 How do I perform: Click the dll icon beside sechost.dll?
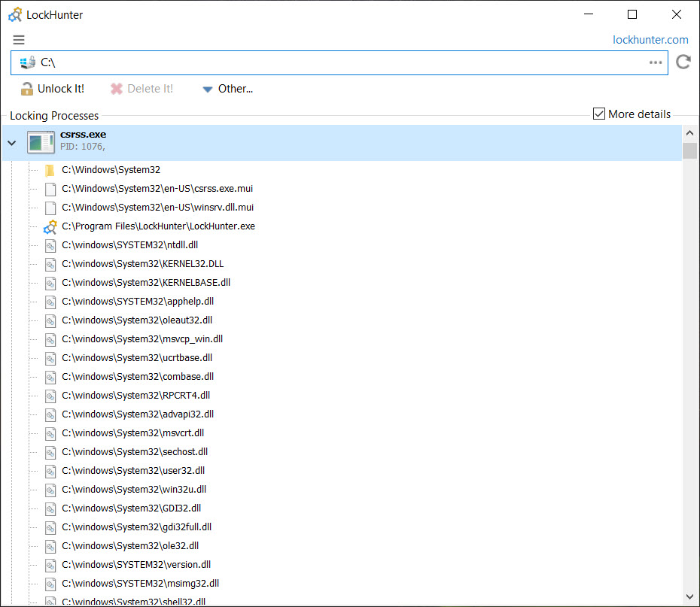point(50,452)
